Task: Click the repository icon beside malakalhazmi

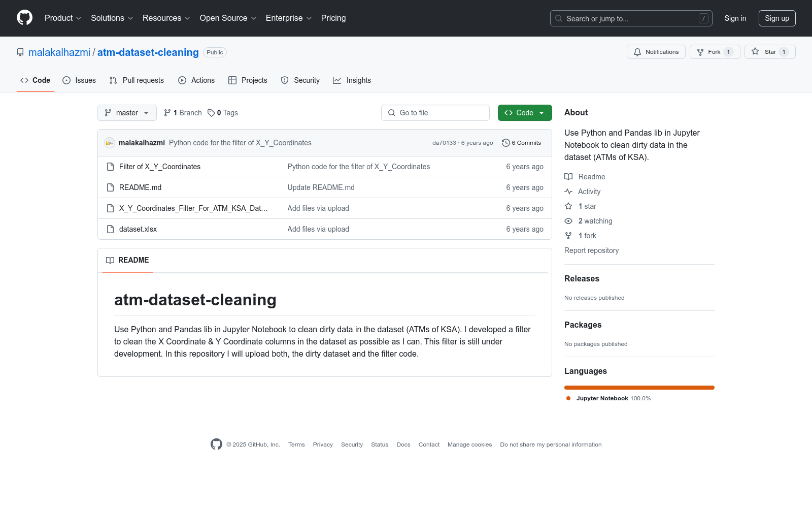Action: [20, 52]
